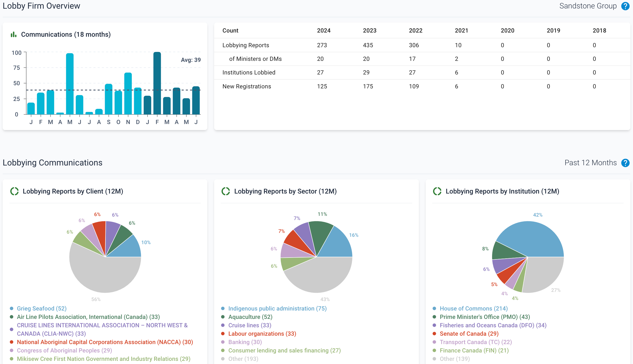The height and width of the screenshot is (364, 633).
Task: Click the of Ministers or DMs row label
Action: [x=255, y=59]
